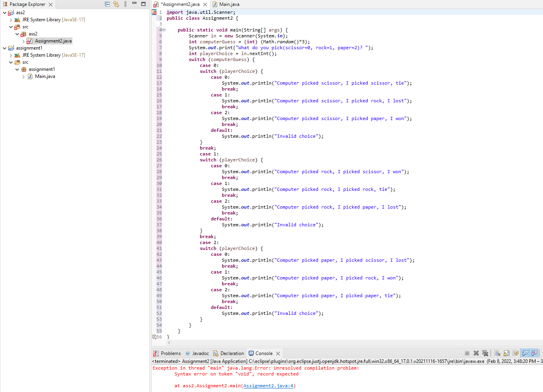Open the Javadoc tab
This screenshot has width=543, height=392.
click(197, 353)
